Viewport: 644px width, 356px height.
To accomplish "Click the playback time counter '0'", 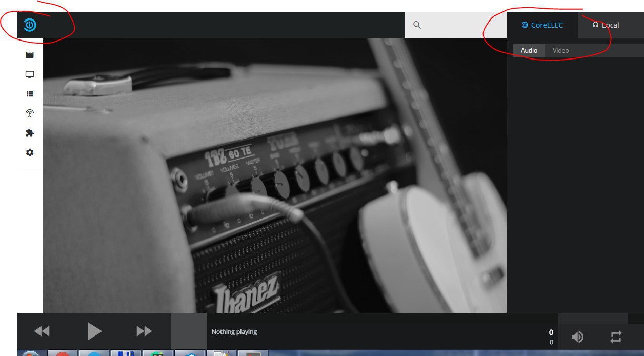I will pos(551,332).
